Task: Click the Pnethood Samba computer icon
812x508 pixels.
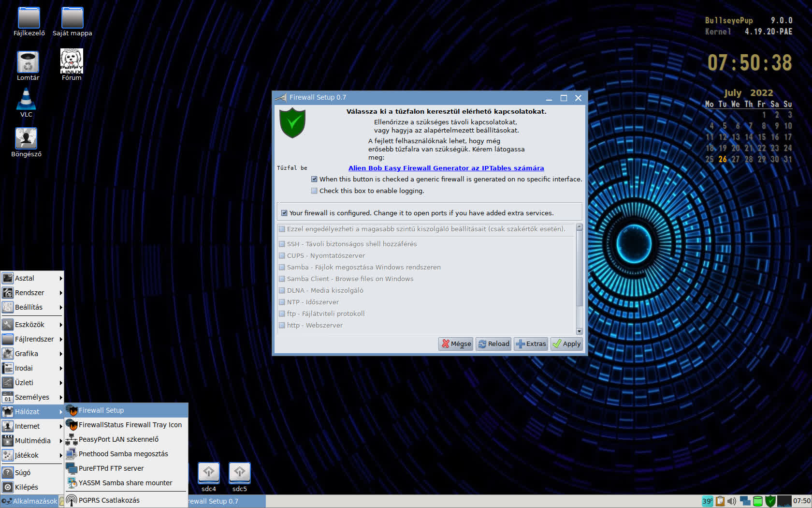Action: point(72,454)
